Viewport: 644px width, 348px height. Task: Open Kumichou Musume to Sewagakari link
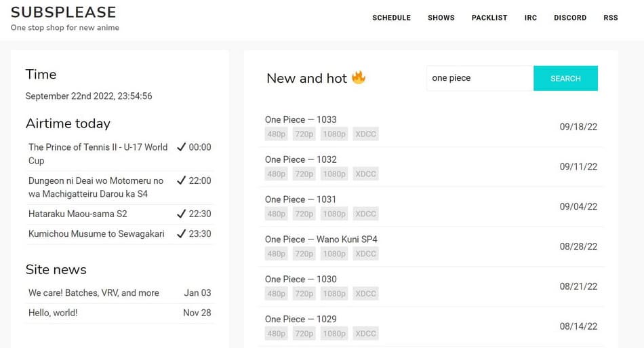tap(96, 233)
